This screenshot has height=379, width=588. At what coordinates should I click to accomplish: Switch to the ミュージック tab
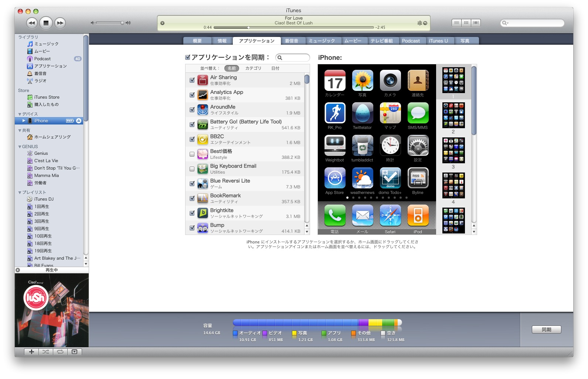click(x=322, y=41)
